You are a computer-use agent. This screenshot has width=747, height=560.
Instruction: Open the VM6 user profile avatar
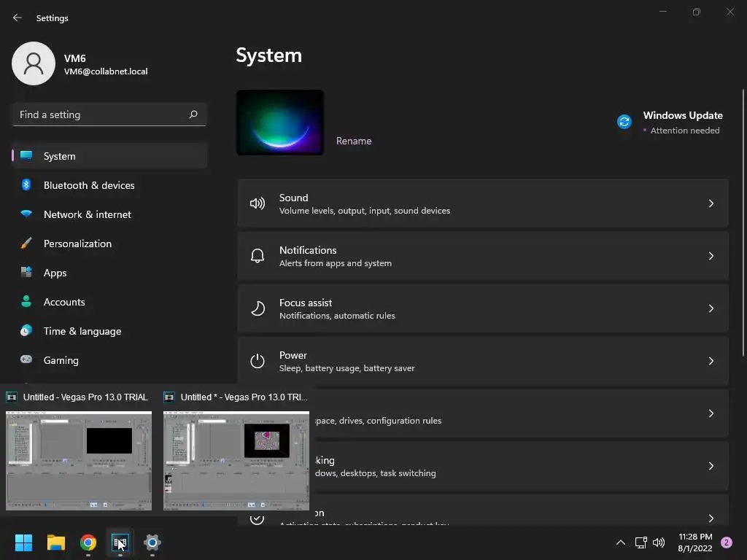[34, 63]
